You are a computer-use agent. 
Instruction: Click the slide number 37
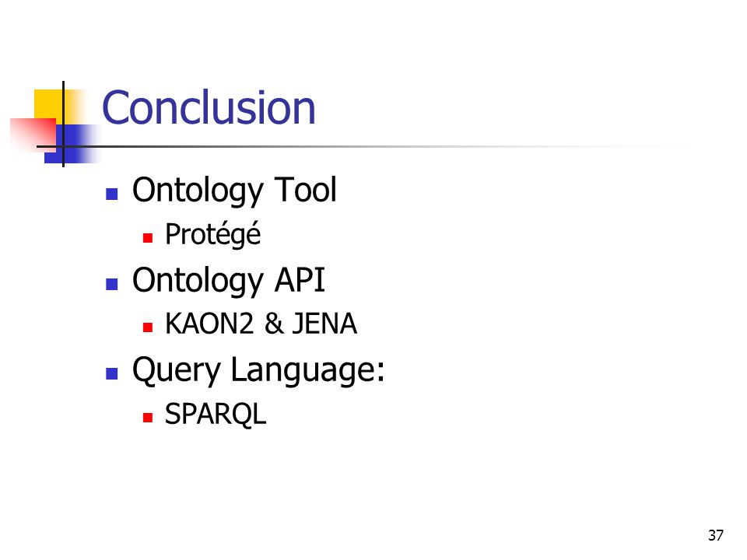coord(716,535)
